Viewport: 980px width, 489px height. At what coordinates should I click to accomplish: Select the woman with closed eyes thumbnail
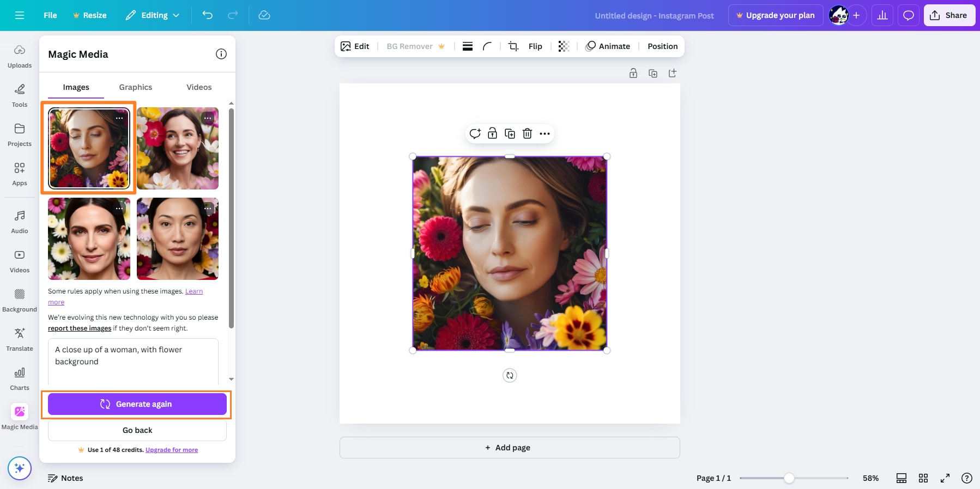point(89,148)
